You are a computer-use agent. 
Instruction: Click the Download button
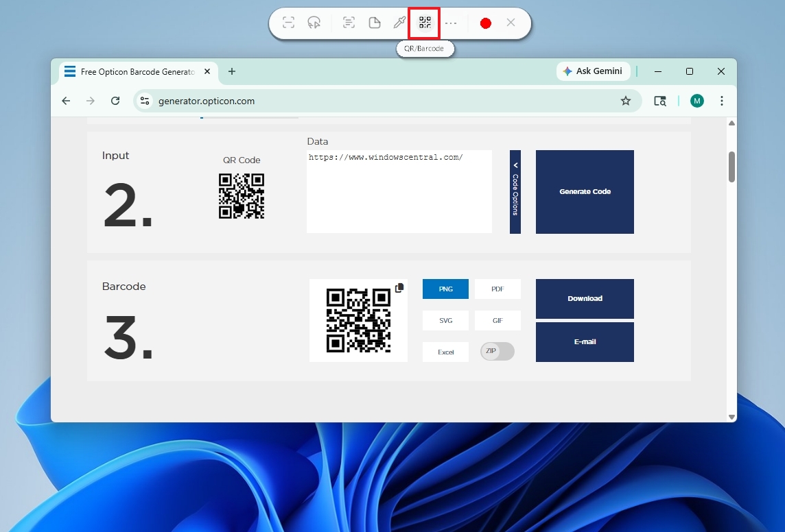[x=585, y=299]
